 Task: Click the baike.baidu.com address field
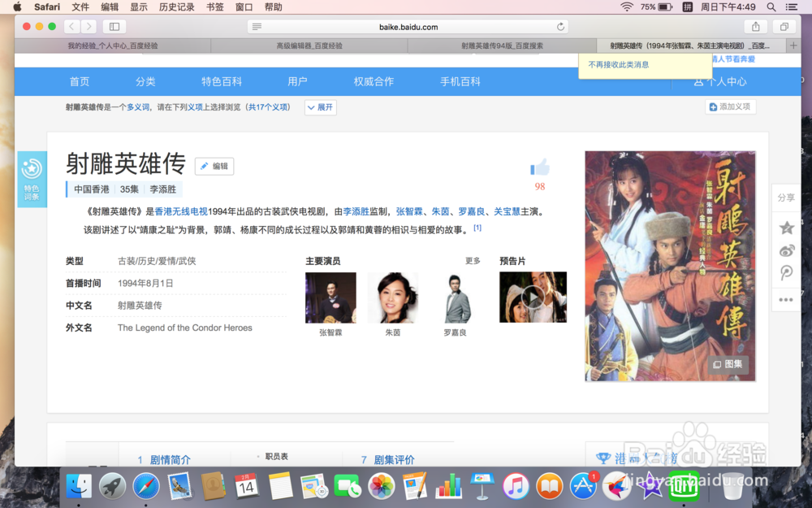408,27
